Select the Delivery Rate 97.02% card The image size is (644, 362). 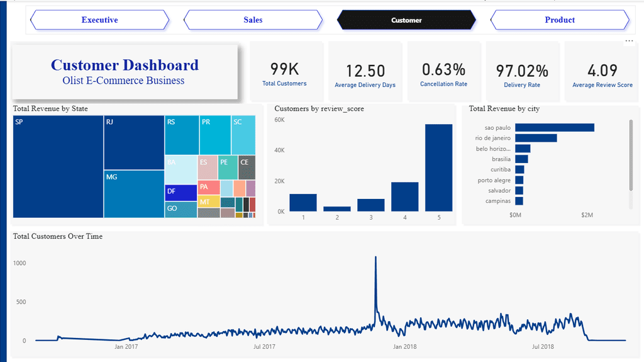coord(522,71)
